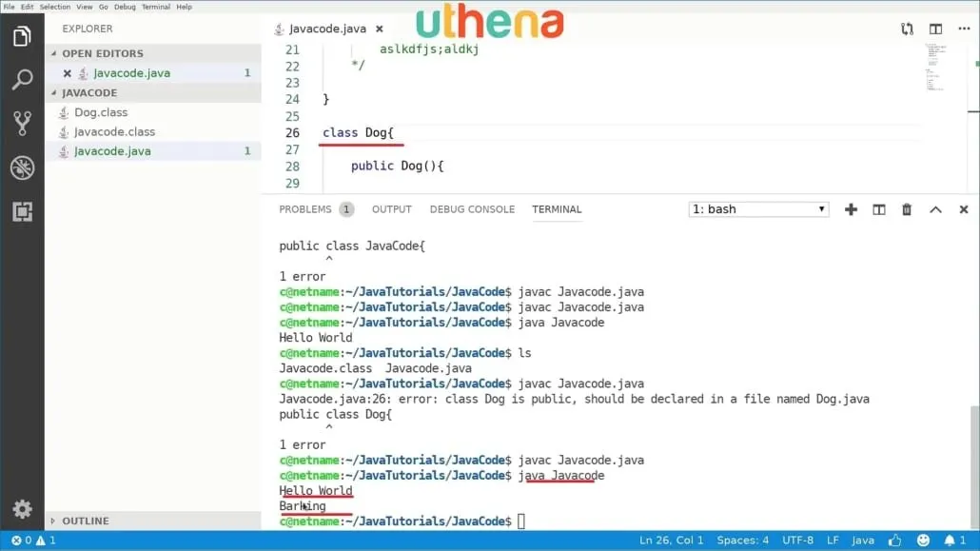Open the View menu
Viewport: 980px width, 551px height.
coord(85,7)
